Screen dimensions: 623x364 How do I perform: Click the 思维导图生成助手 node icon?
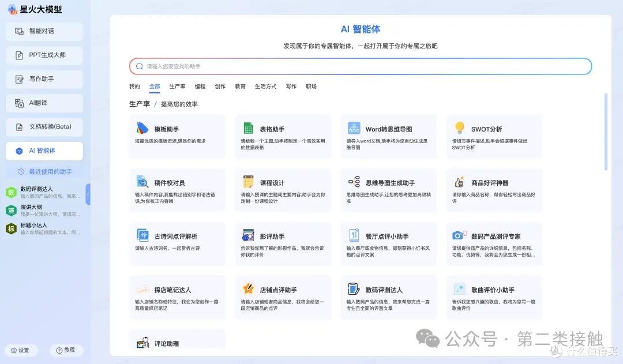(354, 182)
